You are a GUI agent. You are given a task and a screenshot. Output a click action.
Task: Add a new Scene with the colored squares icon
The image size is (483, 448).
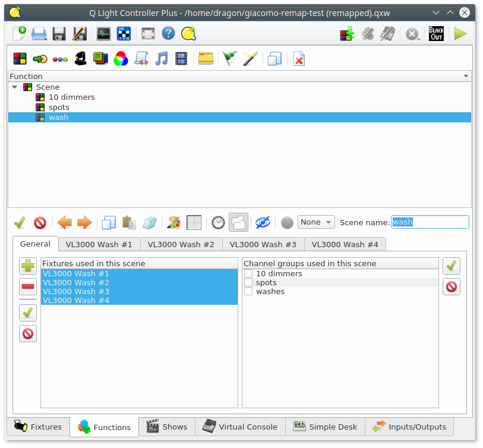point(20,59)
